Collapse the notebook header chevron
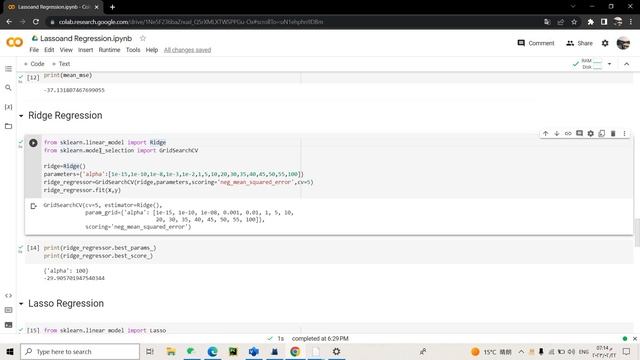Viewport: 640px width, 360px height. [x=627, y=64]
